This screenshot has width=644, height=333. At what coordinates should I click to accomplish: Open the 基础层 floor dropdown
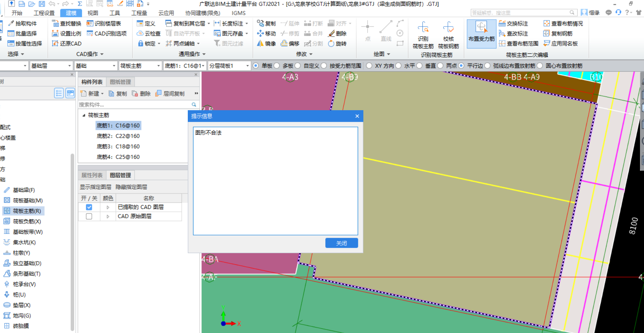click(x=51, y=66)
